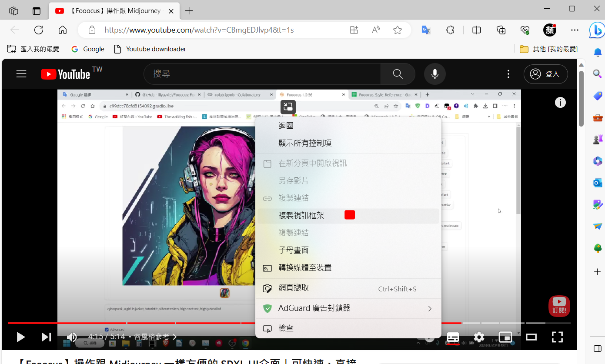
Task: Open the Collections icon
Action: tap(501, 30)
